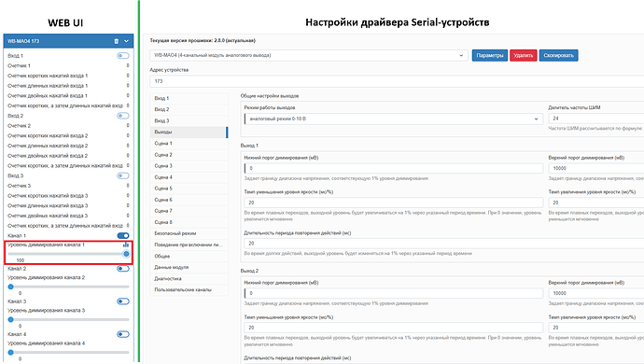
Task: Click the Счетчик 3 row
Action: [68, 186]
